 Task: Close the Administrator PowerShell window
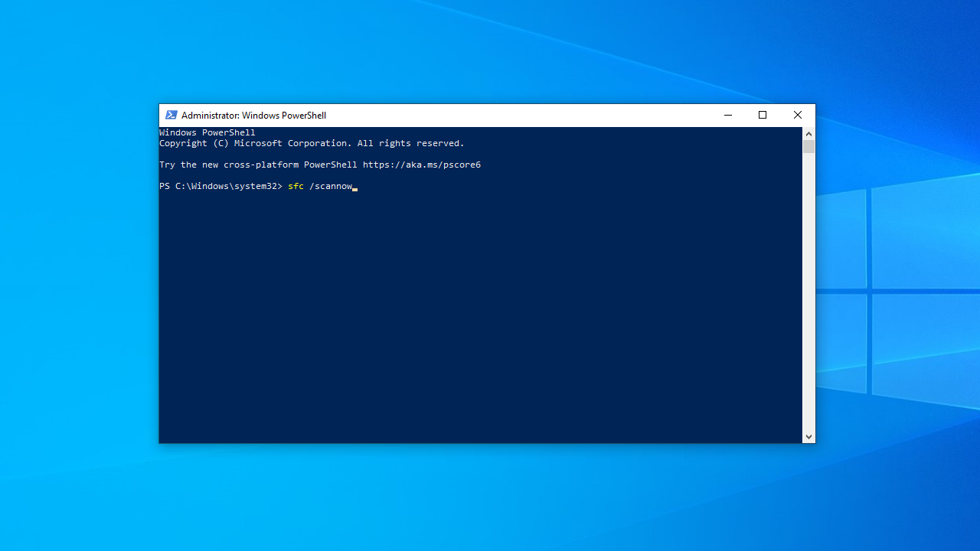click(797, 115)
